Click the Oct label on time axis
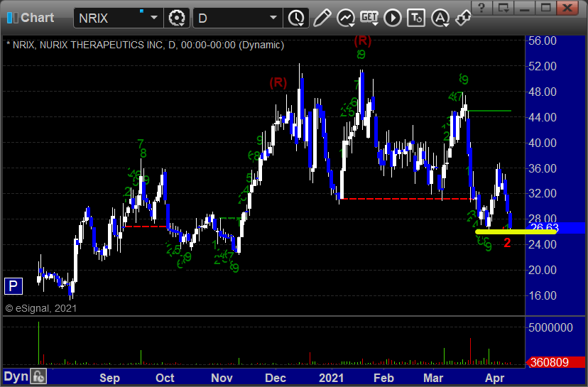The width and height of the screenshot is (588, 387). coord(165,378)
